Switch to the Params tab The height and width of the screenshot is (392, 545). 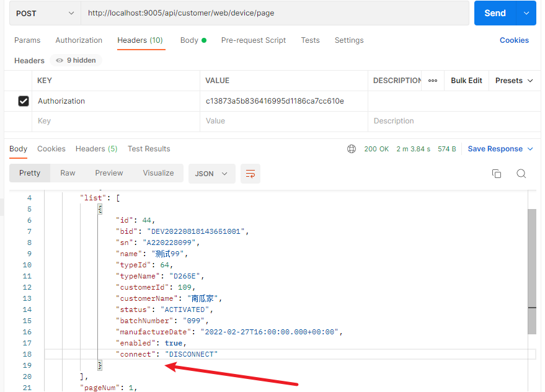coord(27,40)
